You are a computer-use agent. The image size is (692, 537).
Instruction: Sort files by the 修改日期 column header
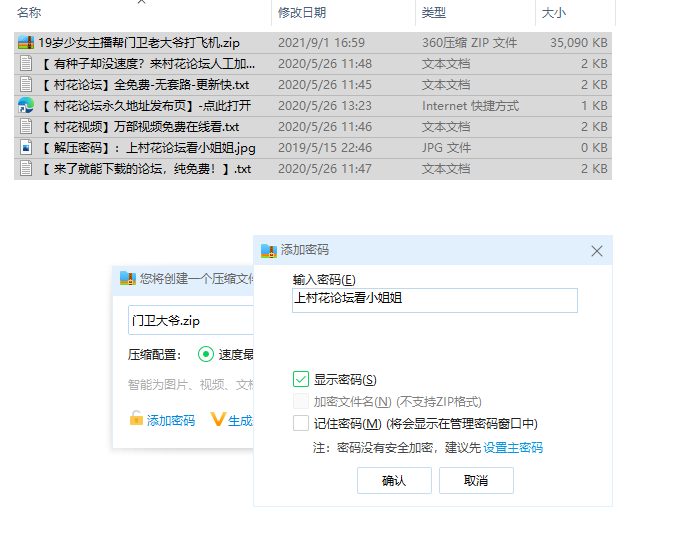[x=303, y=13]
